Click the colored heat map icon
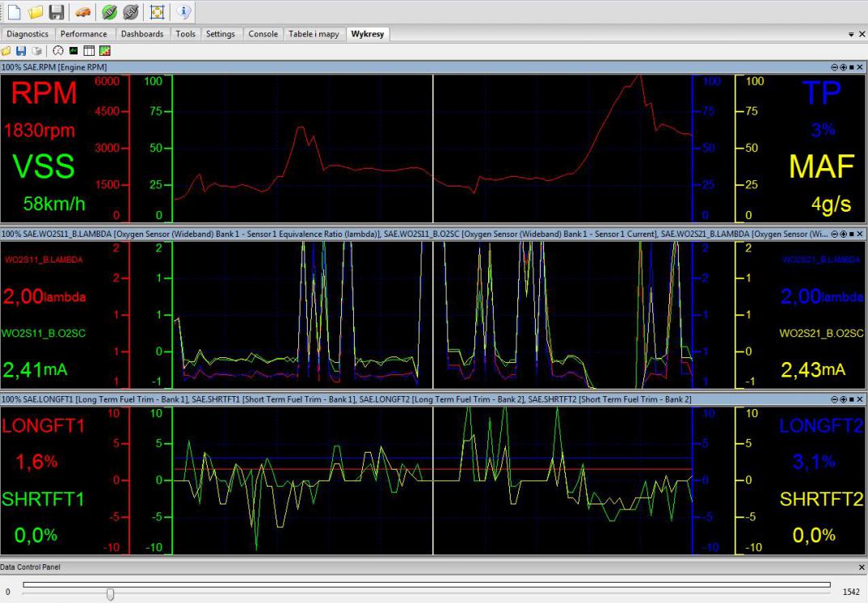Screen dimensions: 868x603 [104, 51]
